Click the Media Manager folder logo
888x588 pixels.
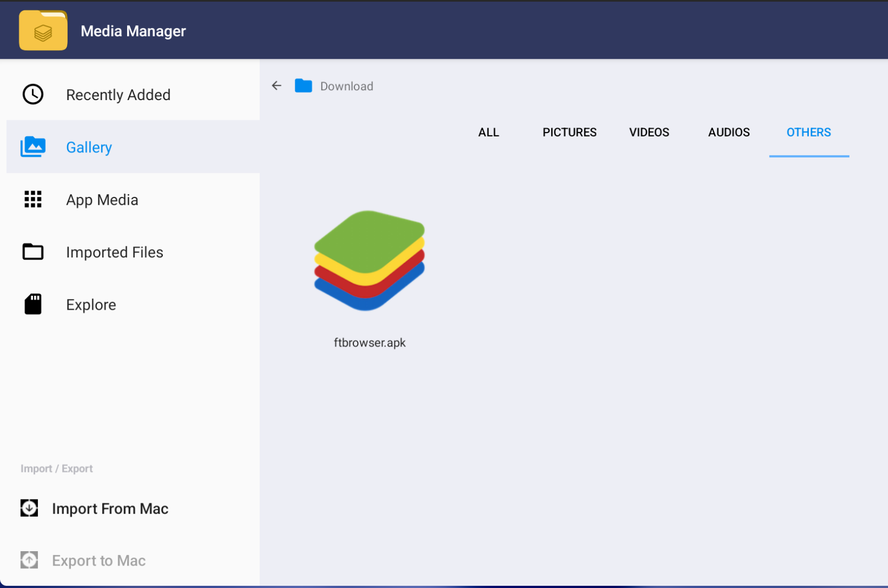pos(43,31)
